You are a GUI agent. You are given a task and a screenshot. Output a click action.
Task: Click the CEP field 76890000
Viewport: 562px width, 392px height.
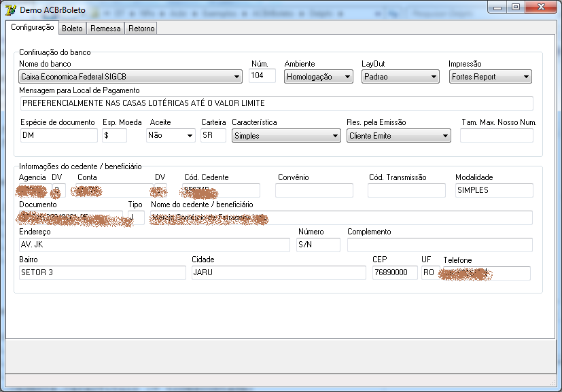395,272
